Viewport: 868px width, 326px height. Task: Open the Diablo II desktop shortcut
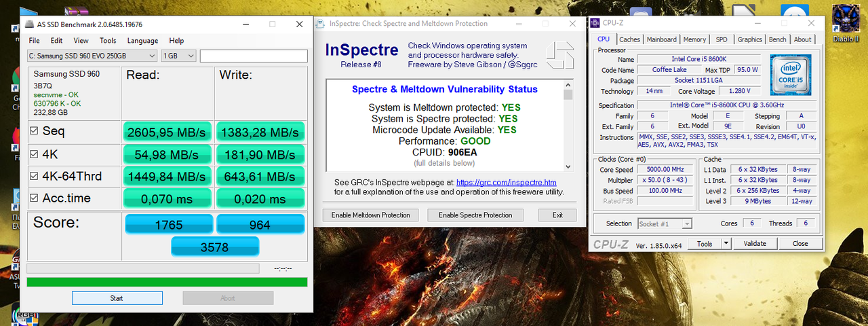(x=845, y=22)
